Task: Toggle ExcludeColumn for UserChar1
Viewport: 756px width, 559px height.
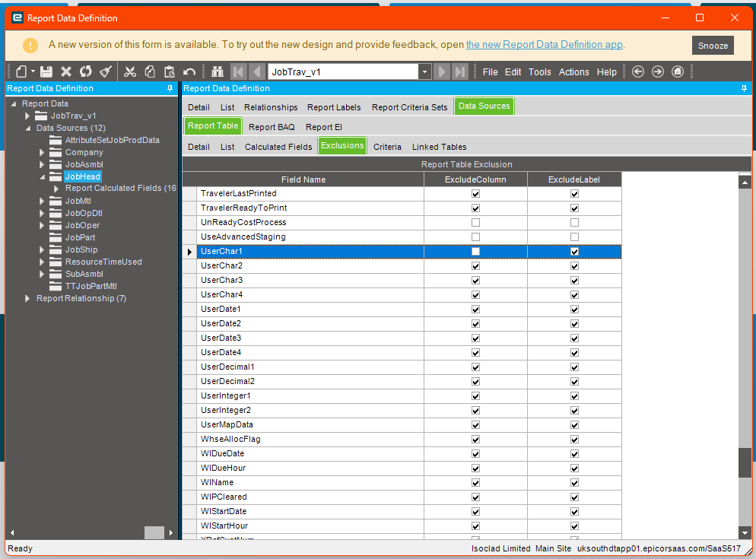Action: (475, 251)
